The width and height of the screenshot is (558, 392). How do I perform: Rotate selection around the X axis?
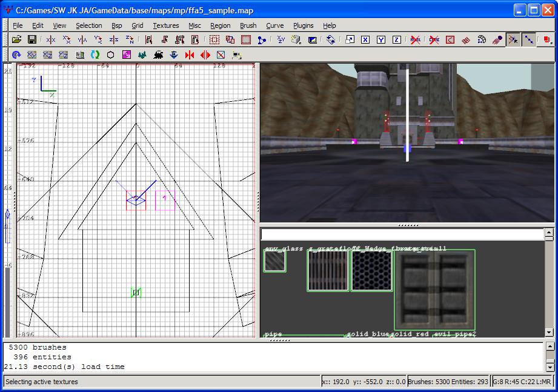[x=67, y=39]
